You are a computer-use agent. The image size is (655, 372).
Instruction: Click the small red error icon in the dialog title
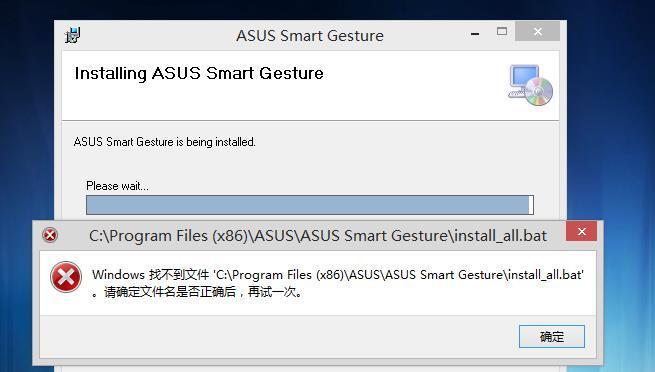click(50, 235)
